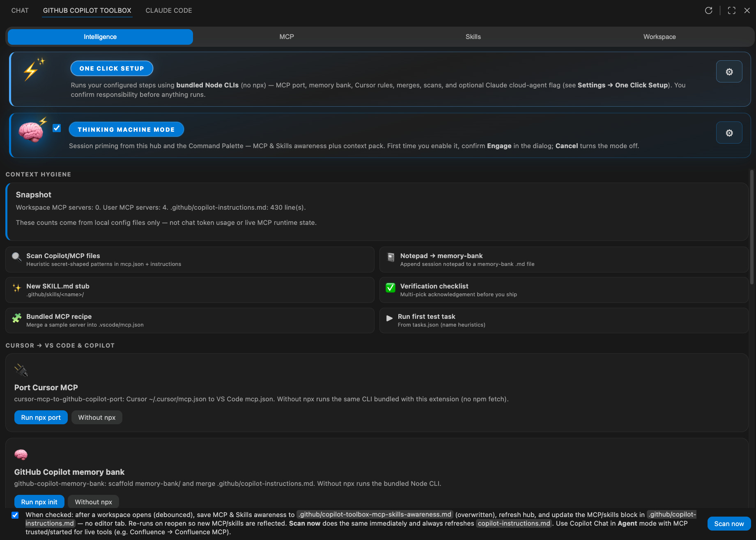Click the green check Verification checklist icon
756x540 pixels.
click(391, 288)
